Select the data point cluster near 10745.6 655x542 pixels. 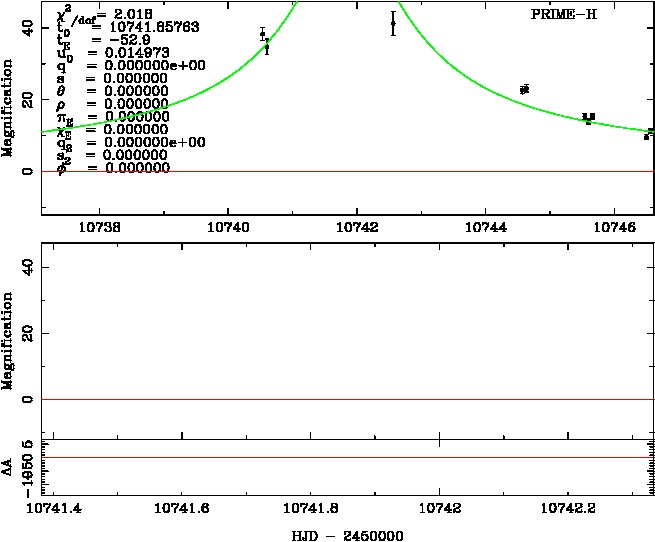[x=589, y=118]
